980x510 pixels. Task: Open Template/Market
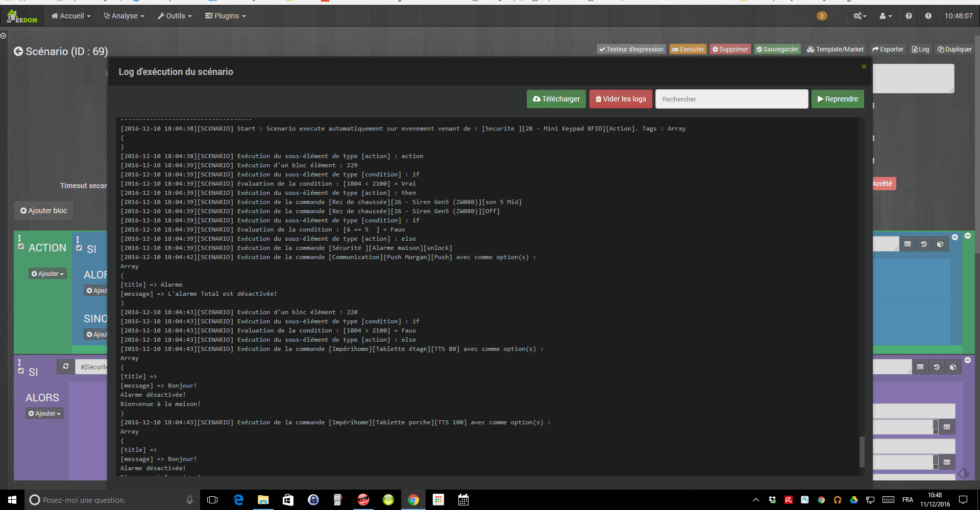pyautogui.click(x=836, y=49)
